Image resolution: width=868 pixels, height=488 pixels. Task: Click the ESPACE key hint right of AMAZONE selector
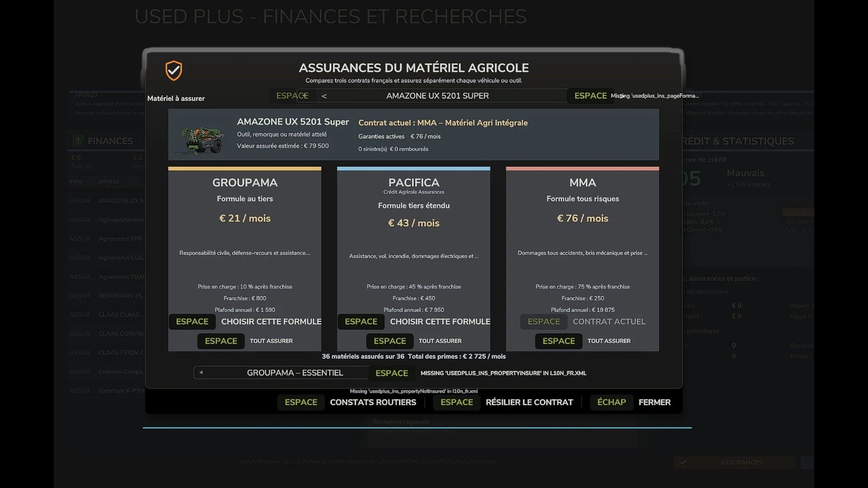coord(590,96)
